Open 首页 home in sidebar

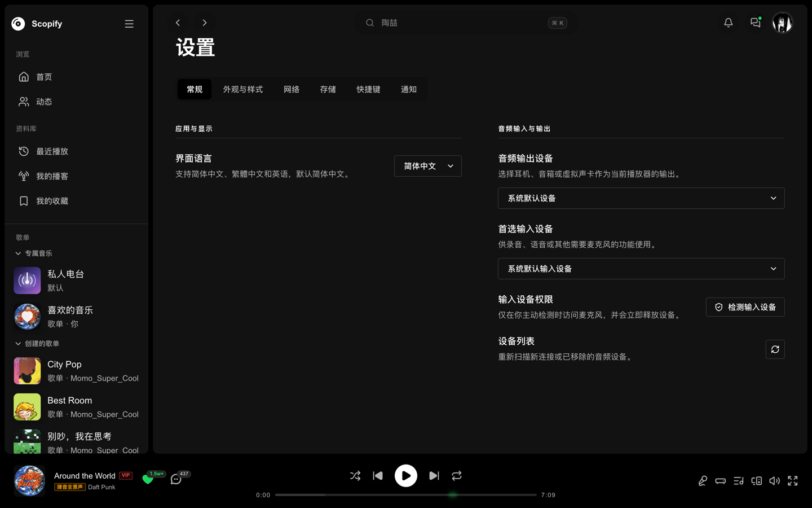[76, 77]
